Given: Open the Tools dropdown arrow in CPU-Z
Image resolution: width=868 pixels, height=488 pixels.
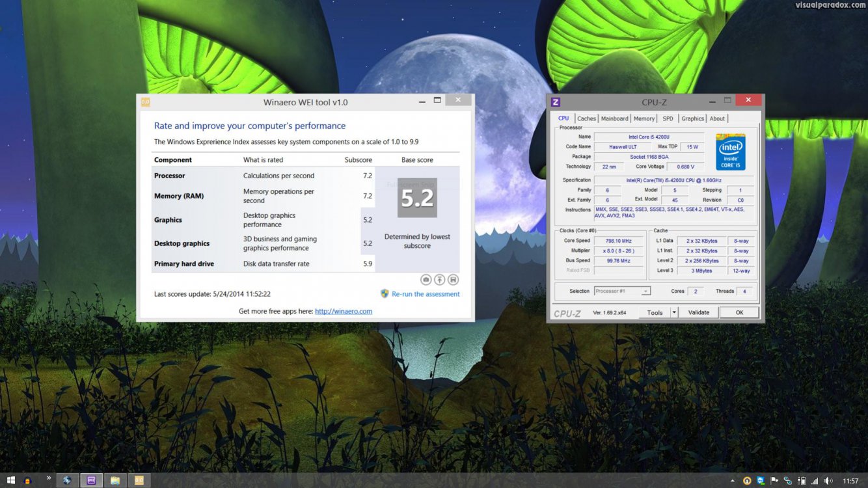Looking at the screenshot, I should click(674, 312).
